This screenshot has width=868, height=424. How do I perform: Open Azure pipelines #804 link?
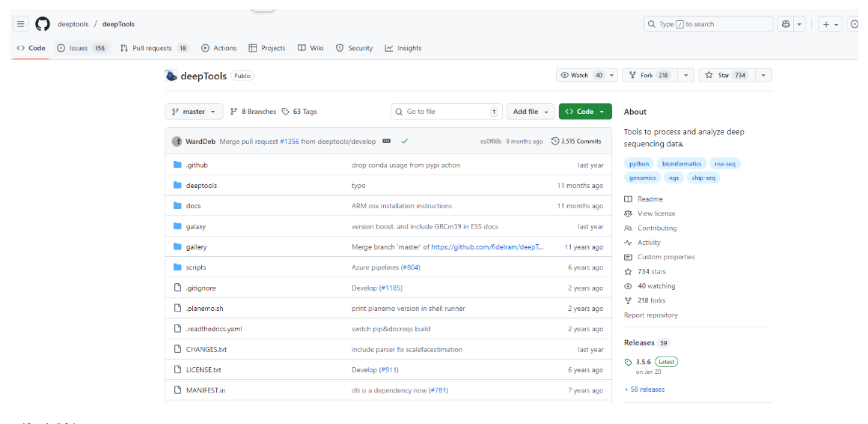(x=412, y=267)
